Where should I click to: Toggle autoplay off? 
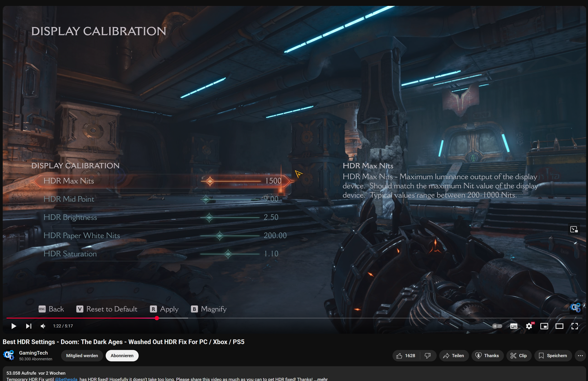tap(497, 326)
